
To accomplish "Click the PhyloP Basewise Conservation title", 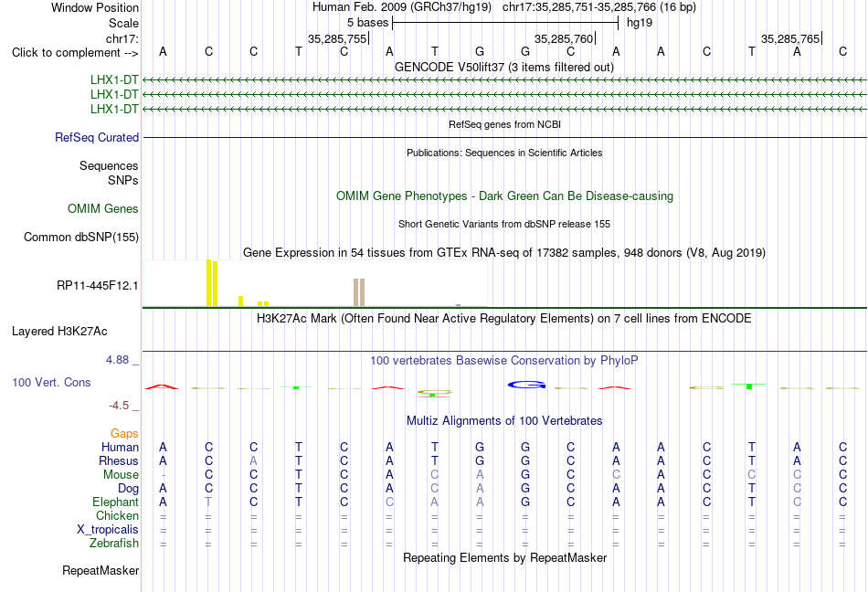I will [504, 361].
